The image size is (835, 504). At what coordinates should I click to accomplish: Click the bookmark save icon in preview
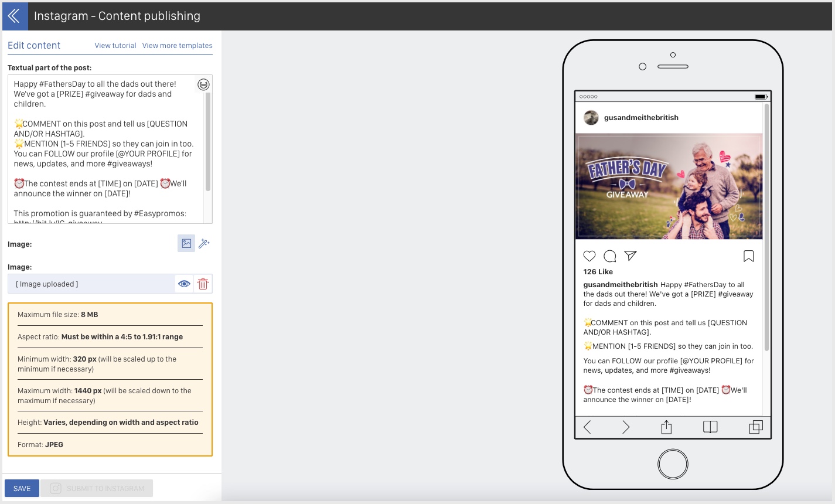(x=748, y=256)
